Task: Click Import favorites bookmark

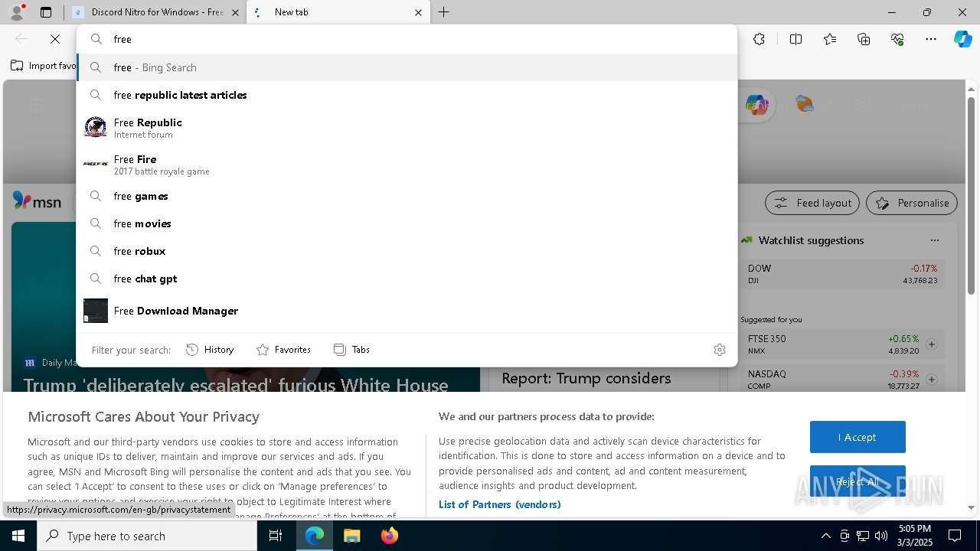Action: click(x=44, y=66)
